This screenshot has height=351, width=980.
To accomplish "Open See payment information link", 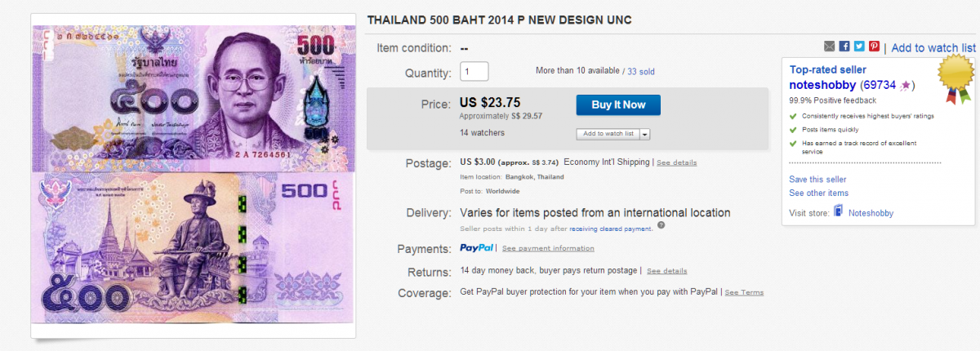I will click(548, 248).
